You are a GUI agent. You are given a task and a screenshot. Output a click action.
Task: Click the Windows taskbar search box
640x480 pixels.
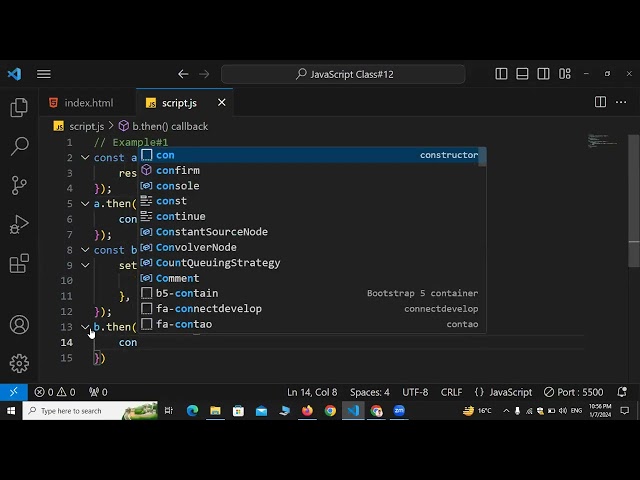coord(90,411)
